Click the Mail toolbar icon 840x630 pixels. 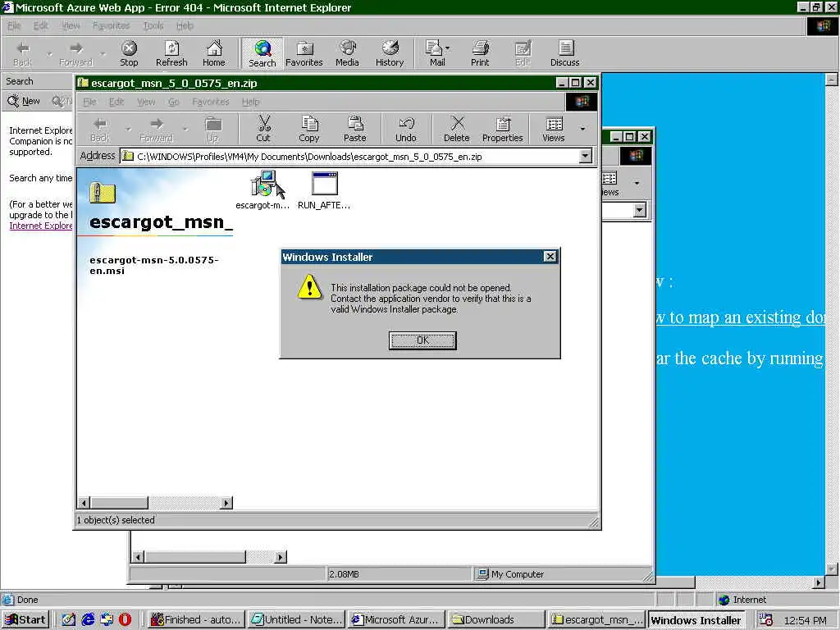click(435, 53)
